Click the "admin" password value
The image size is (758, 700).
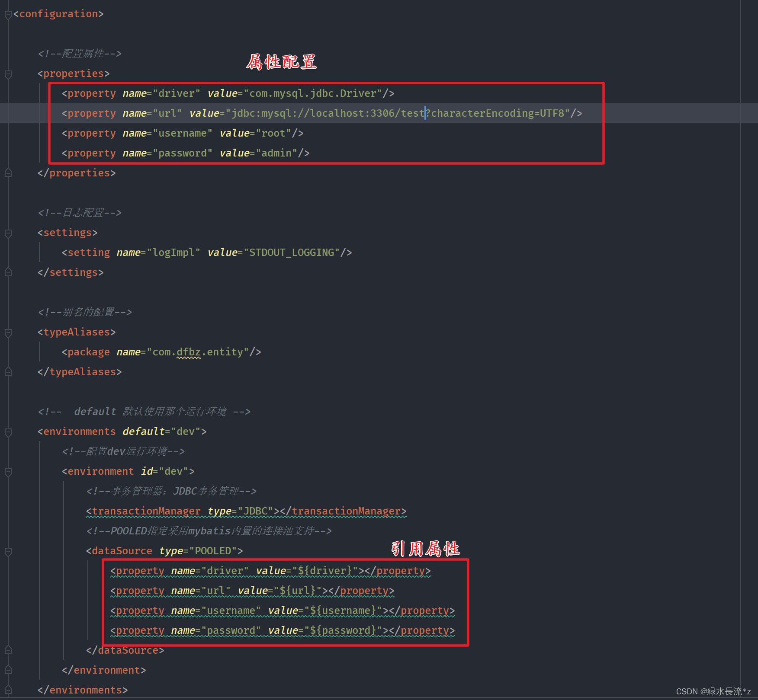coord(276,153)
